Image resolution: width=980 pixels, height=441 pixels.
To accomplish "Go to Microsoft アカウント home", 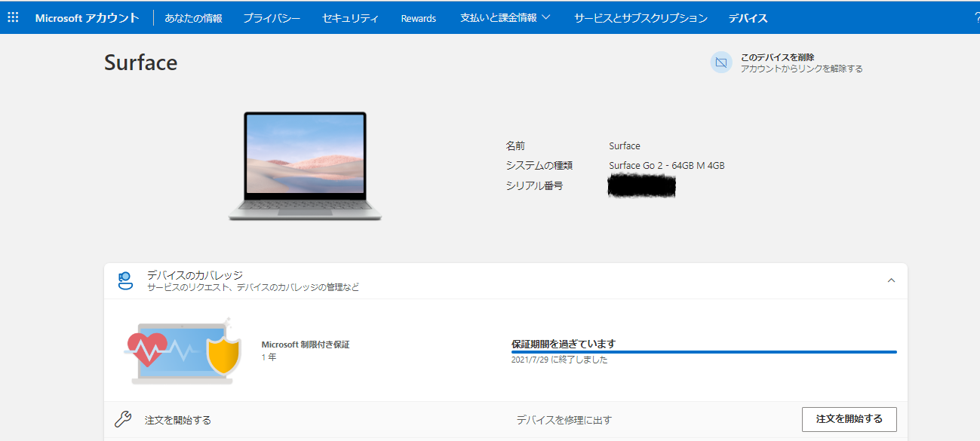I will click(x=87, y=17).
